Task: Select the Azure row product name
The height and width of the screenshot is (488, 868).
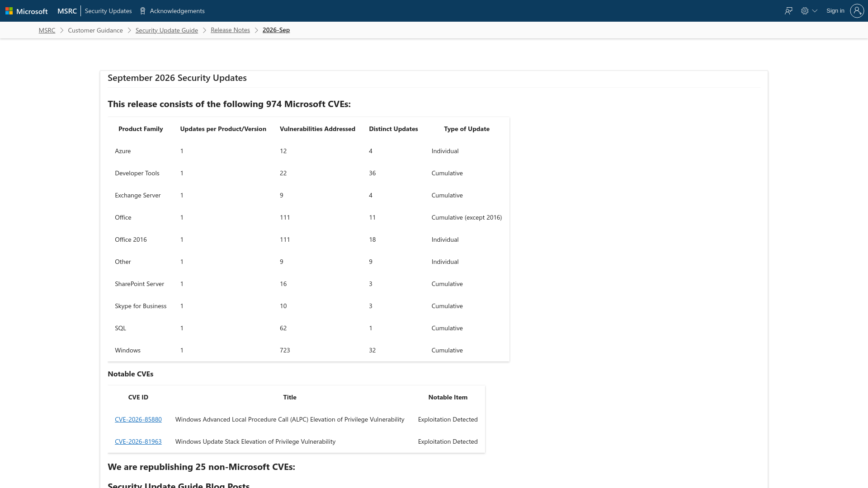Action: click(x=123, y=151)
